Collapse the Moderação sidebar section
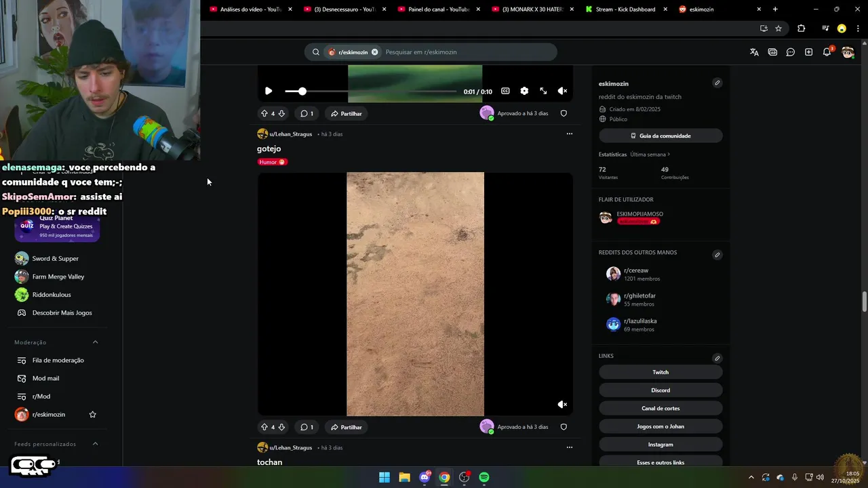Image resolution: width=868 pixels, height=488 pixels. 95,342
